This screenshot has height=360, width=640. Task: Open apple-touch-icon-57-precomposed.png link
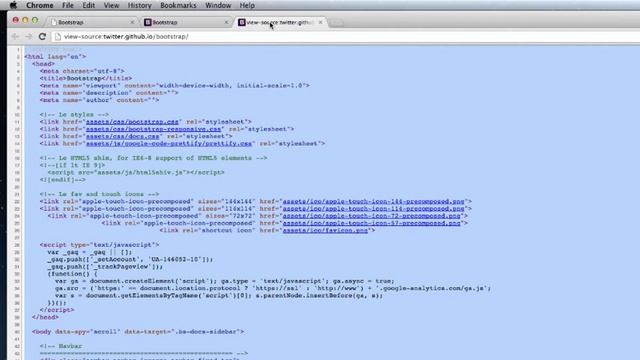click(x=371, y=223)
